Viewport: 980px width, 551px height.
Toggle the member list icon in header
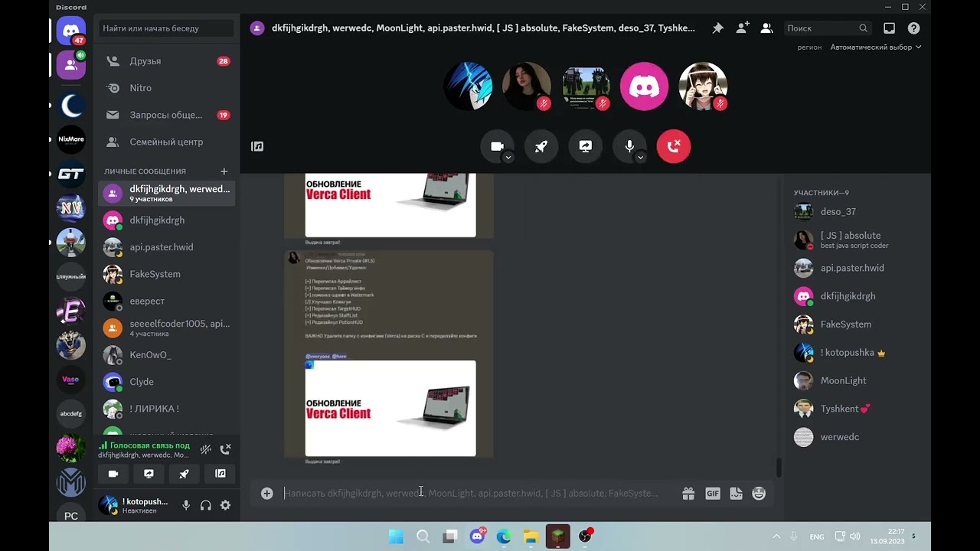pyautogui.click(x=766, y=28)
